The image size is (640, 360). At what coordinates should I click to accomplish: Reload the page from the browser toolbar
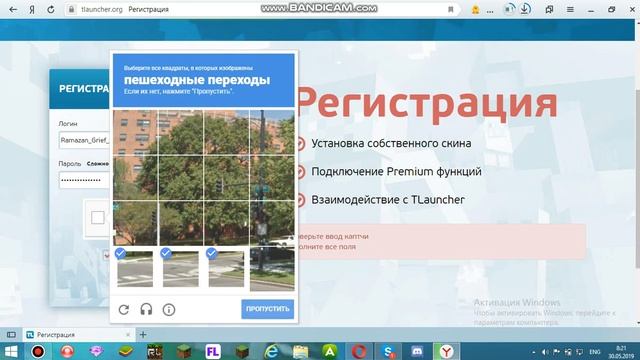[51, 9]
